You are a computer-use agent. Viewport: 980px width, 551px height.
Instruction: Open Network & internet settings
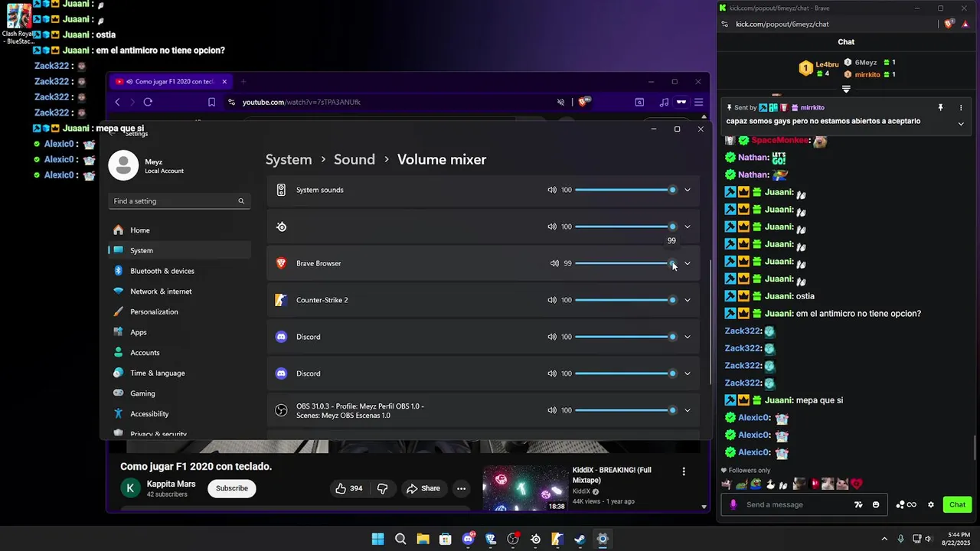(180, 292)
